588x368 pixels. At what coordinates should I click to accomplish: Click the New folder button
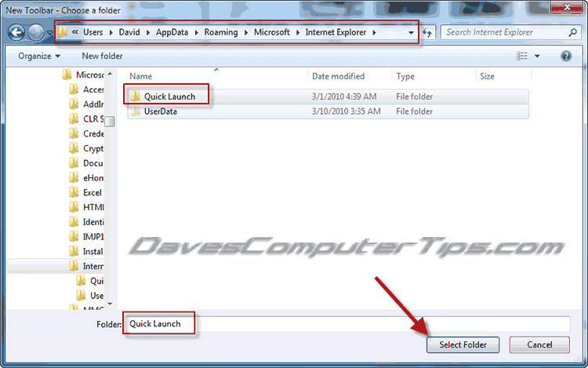click(102, 56)
